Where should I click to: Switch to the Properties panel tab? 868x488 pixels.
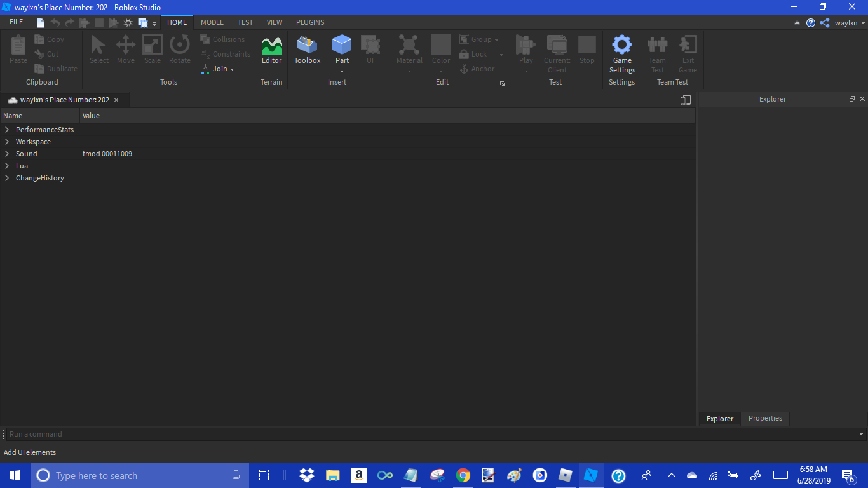pyautogui.click(x=765, y=418)
